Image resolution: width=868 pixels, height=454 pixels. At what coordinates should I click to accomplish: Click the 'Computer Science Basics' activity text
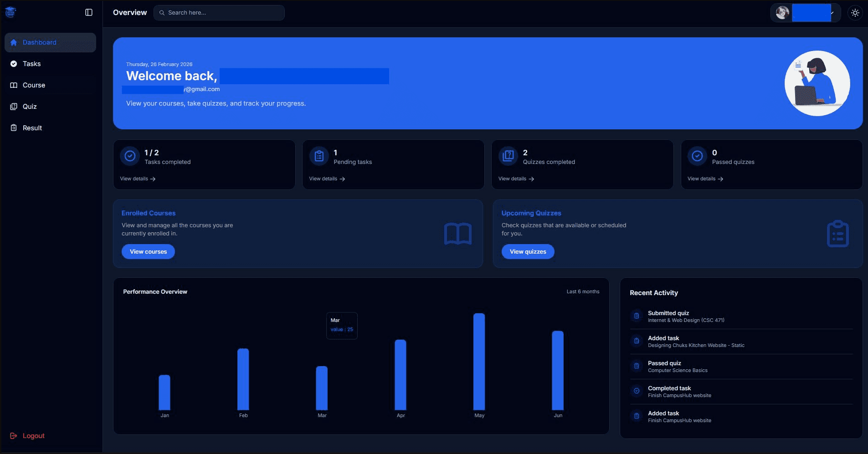(x=678, y=371)
